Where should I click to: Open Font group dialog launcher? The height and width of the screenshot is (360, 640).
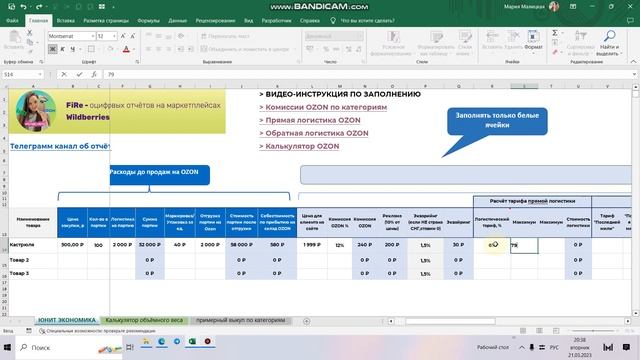pyautogui.click(x=137, y=62)
